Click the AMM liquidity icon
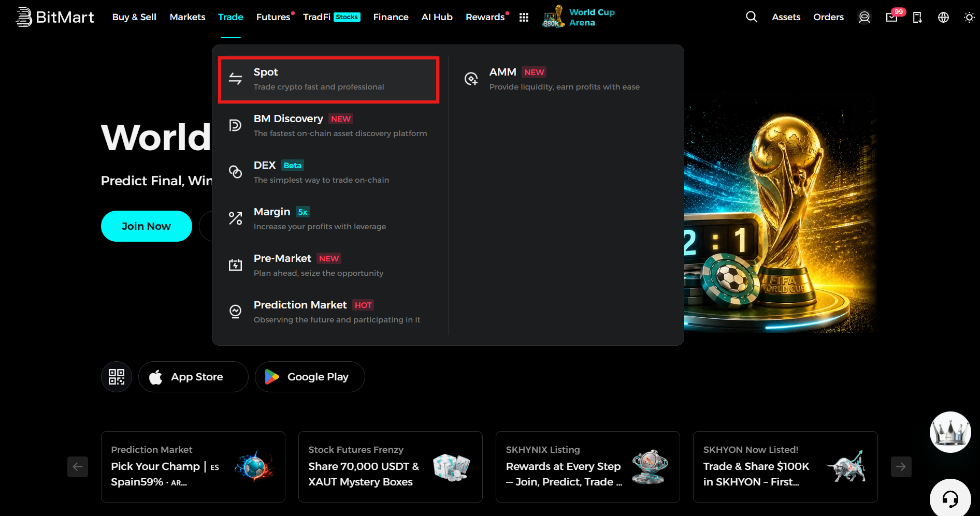The width and height of the screenshot is (980, 516). [471, 79]
